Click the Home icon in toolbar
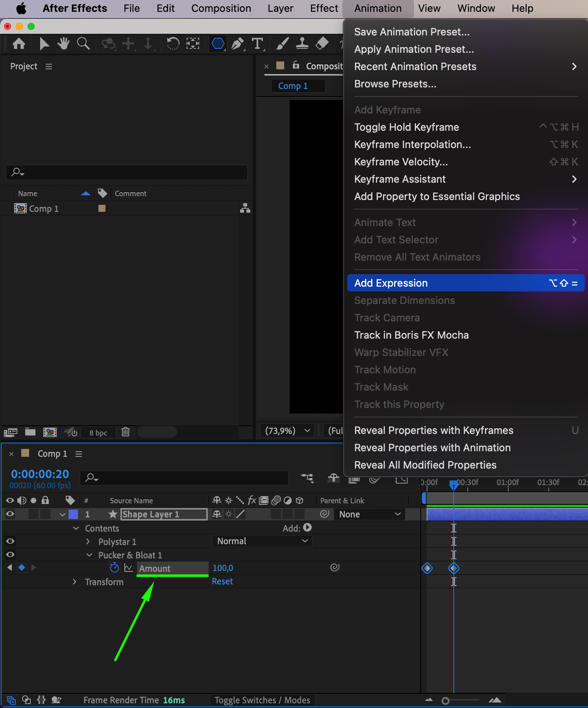 (19, 43)
